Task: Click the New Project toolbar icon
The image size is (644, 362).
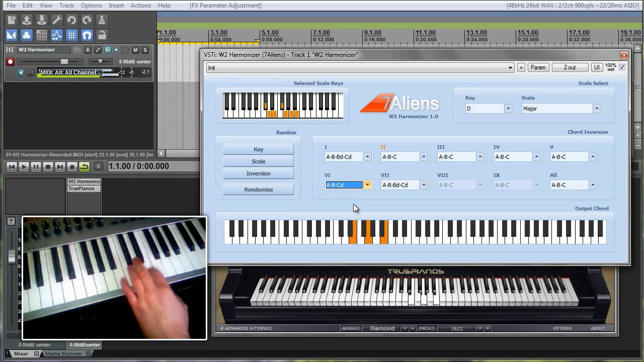Action: click(x=12, y=20)
